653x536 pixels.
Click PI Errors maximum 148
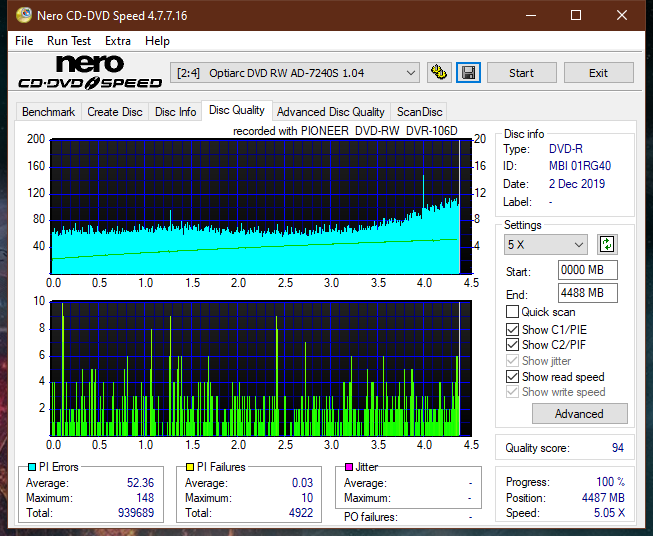(145, 498)
